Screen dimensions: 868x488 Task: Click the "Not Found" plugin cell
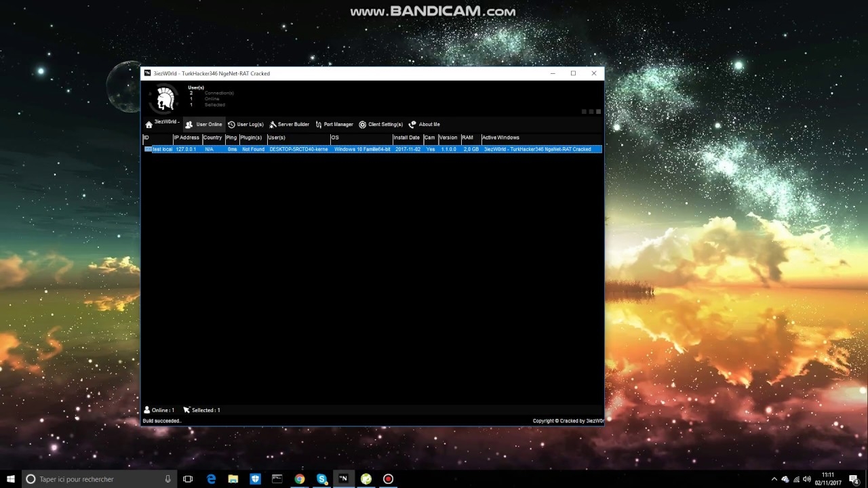(254, 149)
